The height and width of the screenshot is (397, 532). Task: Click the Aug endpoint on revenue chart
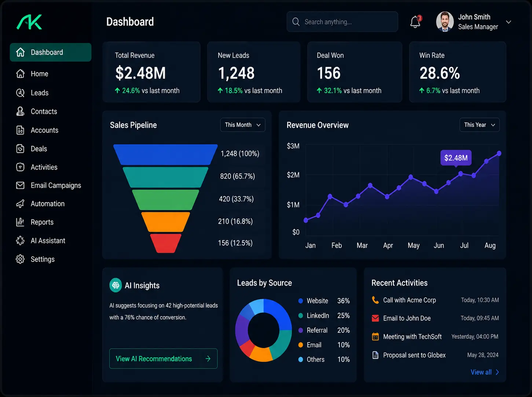coord(499,153)
